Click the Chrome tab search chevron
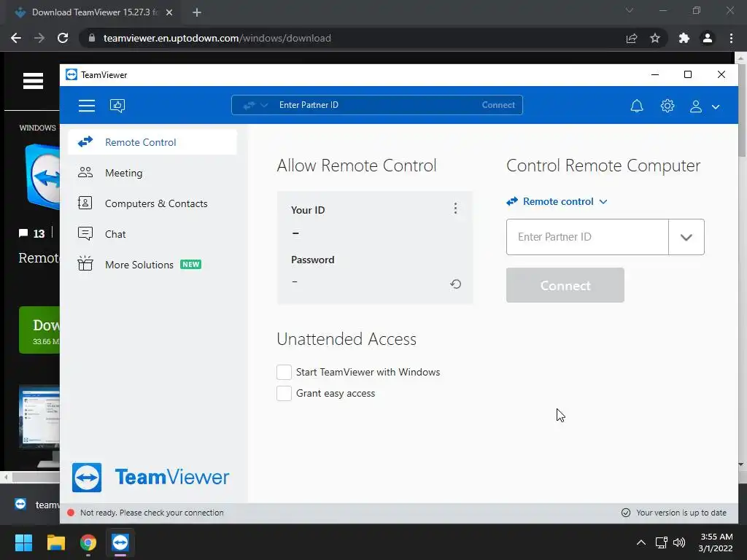Viewport: 747px width, 560px height. click(630, 10)
